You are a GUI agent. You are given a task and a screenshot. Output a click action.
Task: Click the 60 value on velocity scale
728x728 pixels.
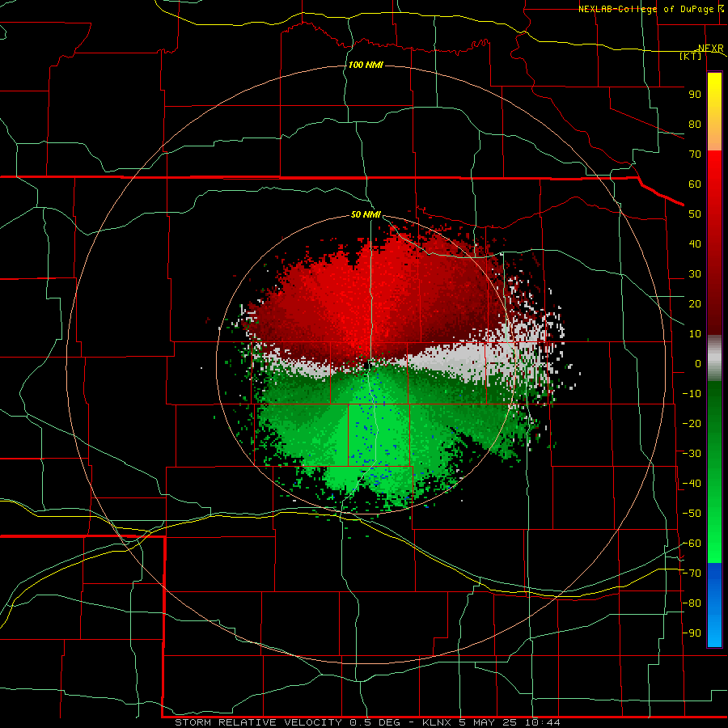(695, 184)
